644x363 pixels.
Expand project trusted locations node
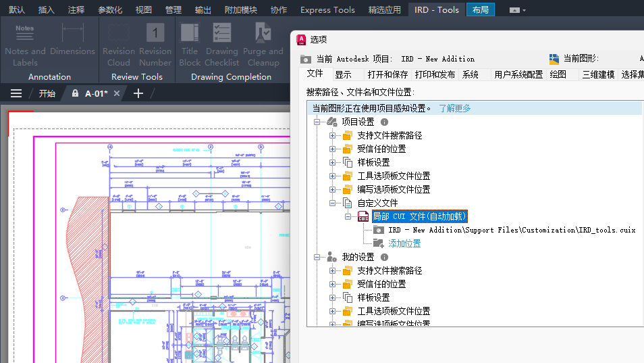332,149
